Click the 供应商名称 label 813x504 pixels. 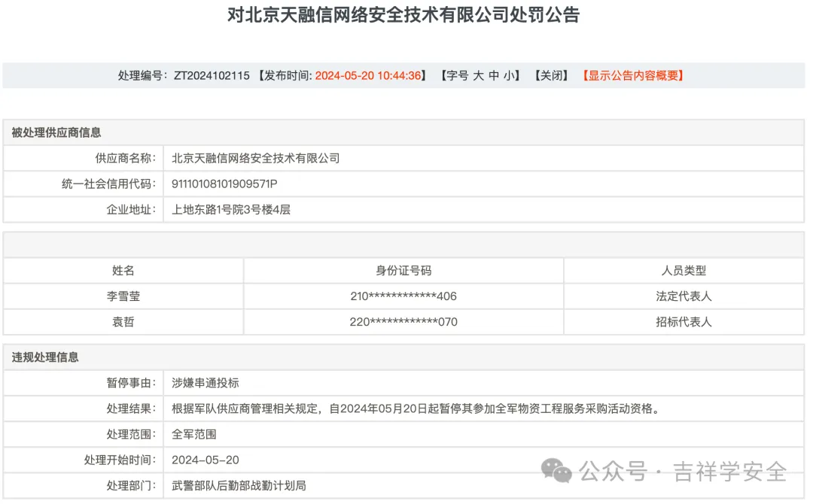point(125,159)
